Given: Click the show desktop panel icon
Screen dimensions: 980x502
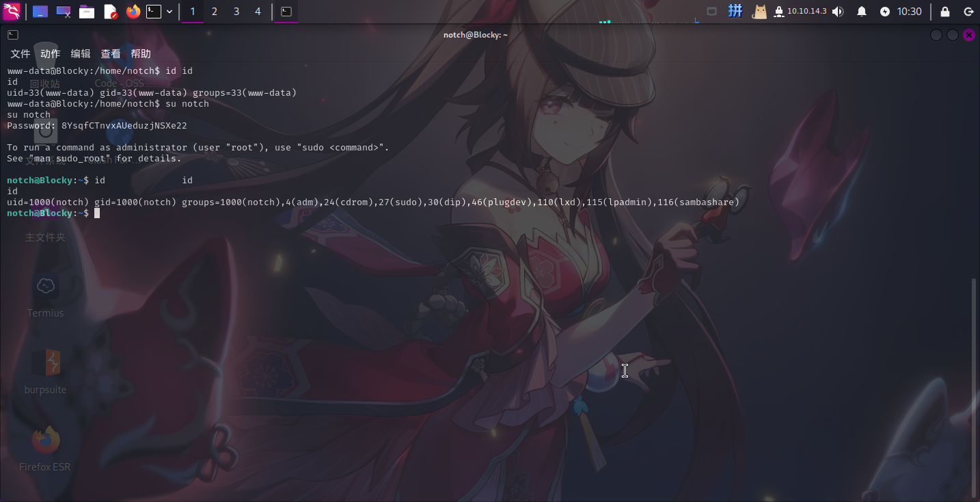Looking at the screenshot, I should (x=40, y=12).
